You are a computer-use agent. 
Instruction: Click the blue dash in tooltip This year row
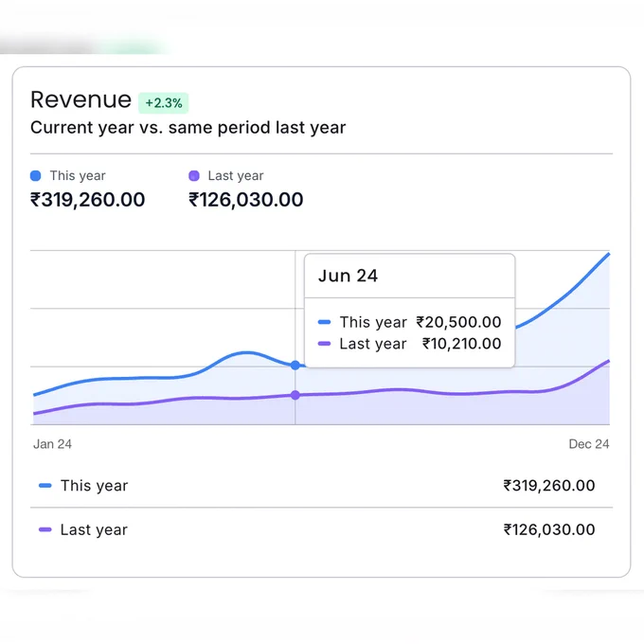tap(325, 322)
